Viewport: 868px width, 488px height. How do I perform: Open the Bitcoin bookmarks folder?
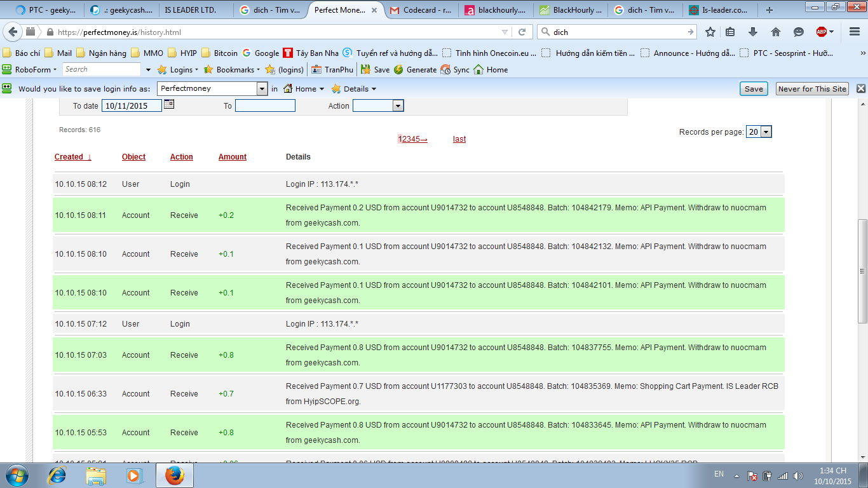click(x=220, y=53)
